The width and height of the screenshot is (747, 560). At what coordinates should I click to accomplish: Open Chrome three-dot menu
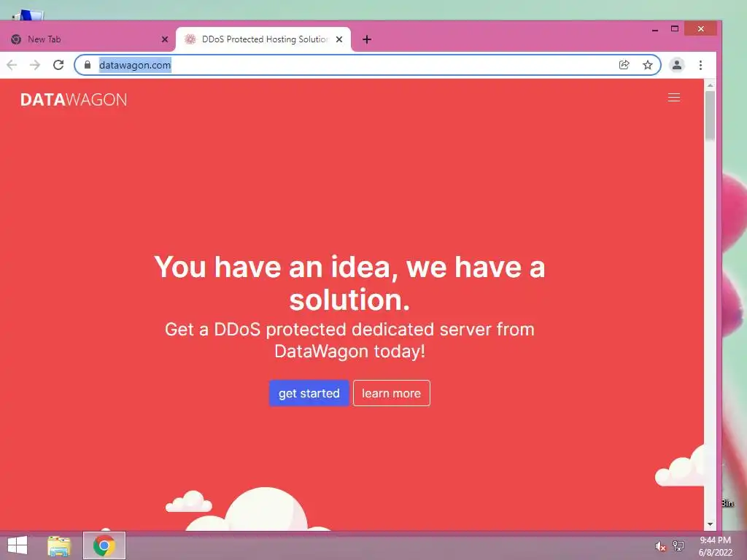[x=700, y=65]
